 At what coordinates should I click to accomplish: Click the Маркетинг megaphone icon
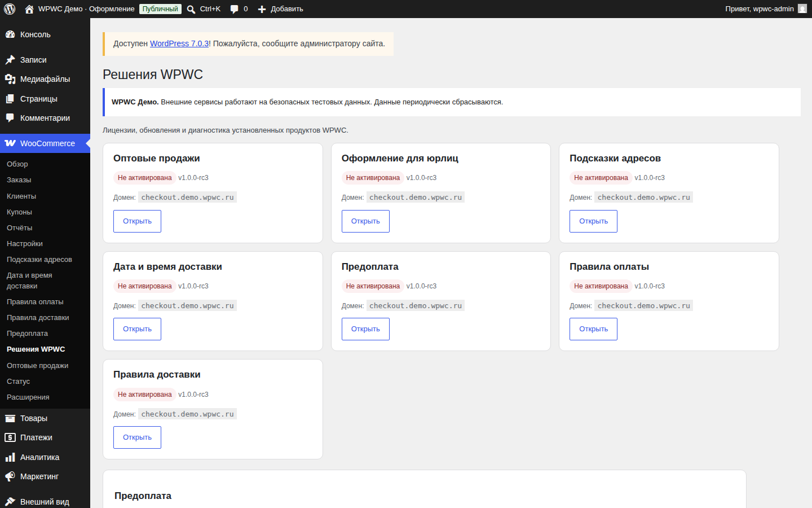10,476
